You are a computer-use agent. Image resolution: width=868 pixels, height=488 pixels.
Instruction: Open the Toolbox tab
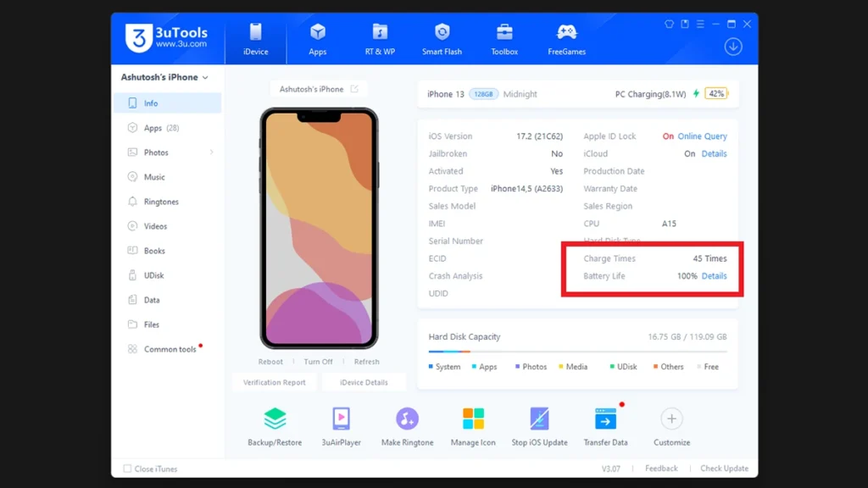click(504, 39)
